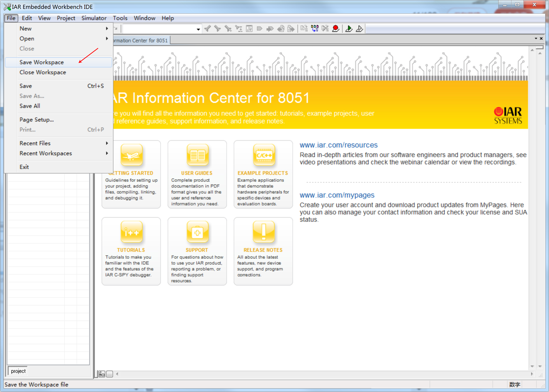This screenshot has width=549, height=392.
Task: Open the Support first-aid icon
Action: 197,232
